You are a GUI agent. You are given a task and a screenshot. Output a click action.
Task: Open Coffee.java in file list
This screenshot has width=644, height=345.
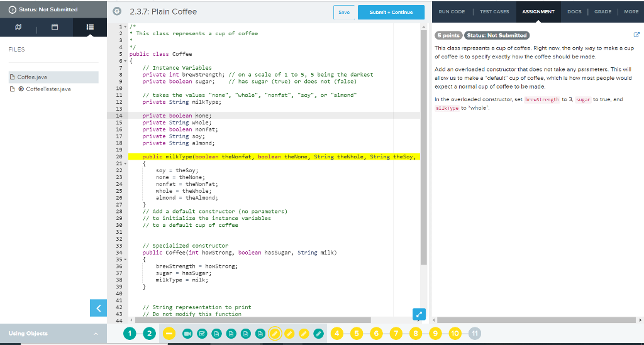coord(54,77)
